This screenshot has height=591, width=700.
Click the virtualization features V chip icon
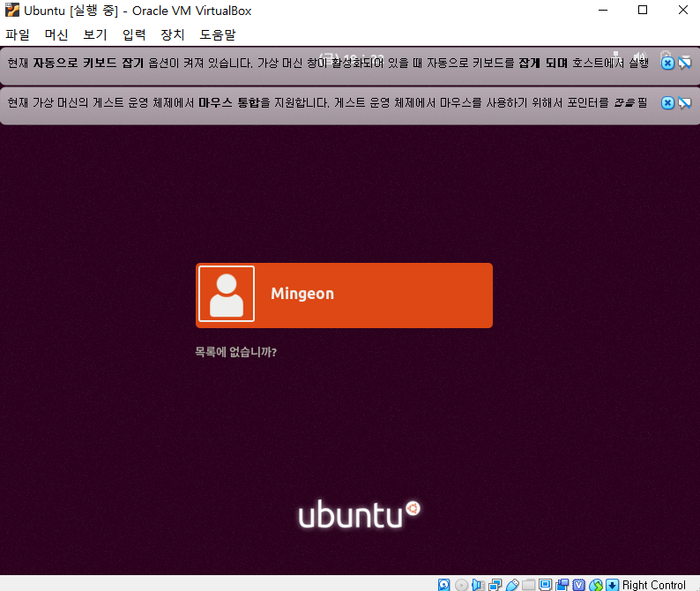[578, 584]
